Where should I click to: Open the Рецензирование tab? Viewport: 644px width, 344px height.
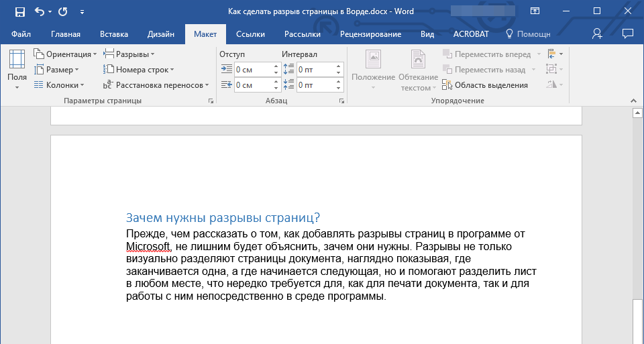click(370, 34)
